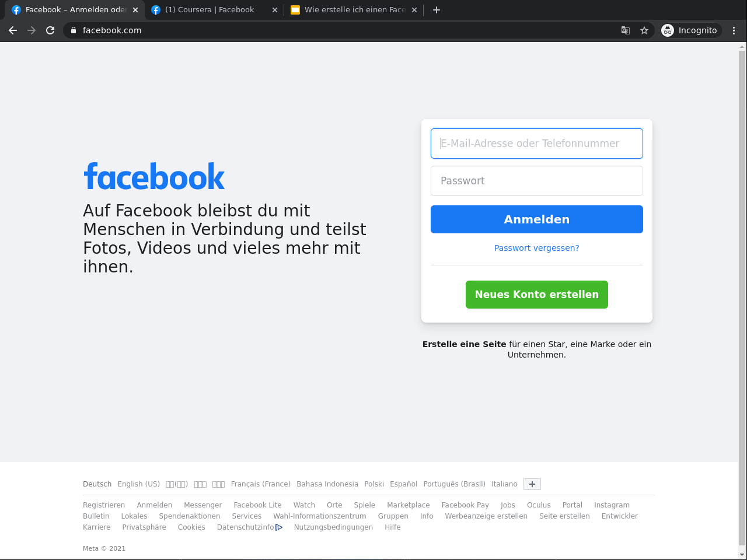Open the Erstelle eine Seite link
This screenshot has height=560, width=747.
pos(465,344)
